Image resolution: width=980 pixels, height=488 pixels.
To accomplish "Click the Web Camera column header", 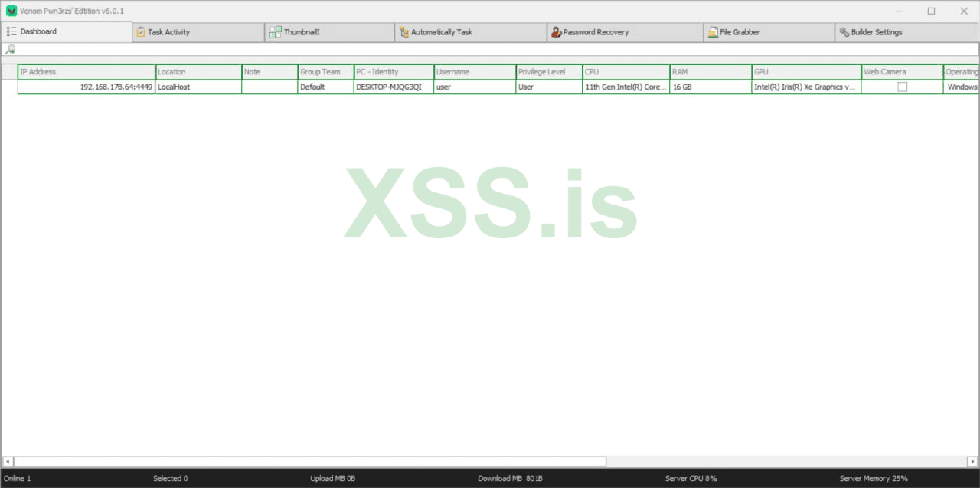I will click(902, 72).
